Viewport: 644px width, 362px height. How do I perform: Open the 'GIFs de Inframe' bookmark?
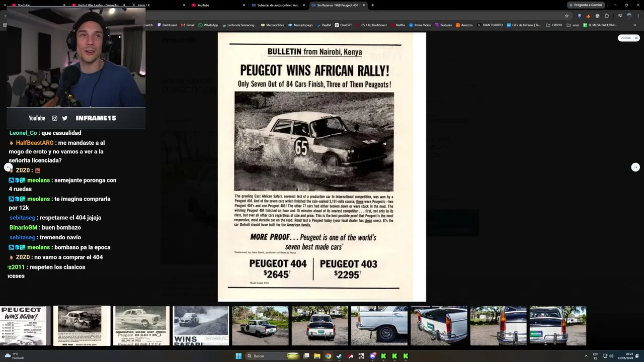pyautogui.click(x=524, y=25)
